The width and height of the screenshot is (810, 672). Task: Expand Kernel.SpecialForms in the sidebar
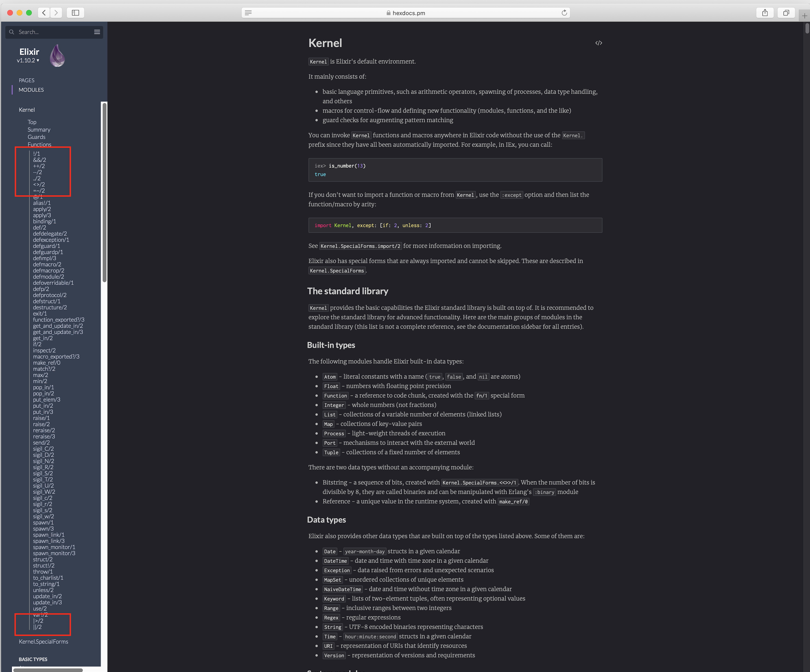43,641
